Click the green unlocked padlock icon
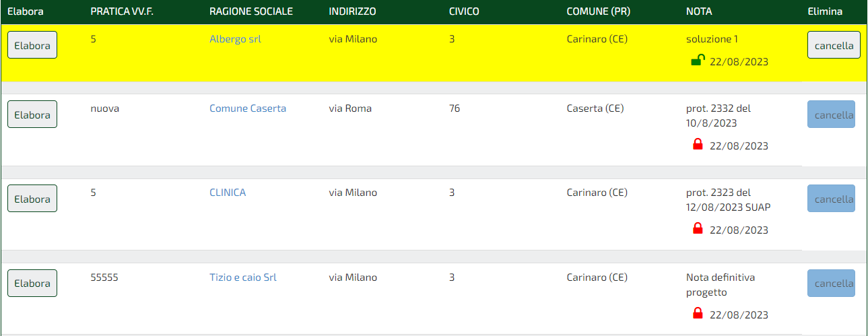Image resolution: width=868 pixels, height=336 pixels. coord(698,61)
